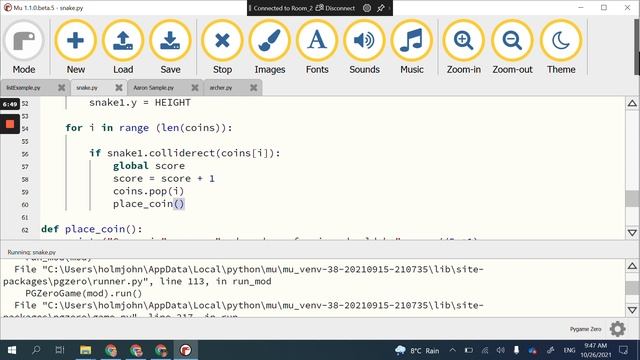Click the 'for i in range' code line
The image size is (640, 360).
pyautogui.click(x=149, y=128)
